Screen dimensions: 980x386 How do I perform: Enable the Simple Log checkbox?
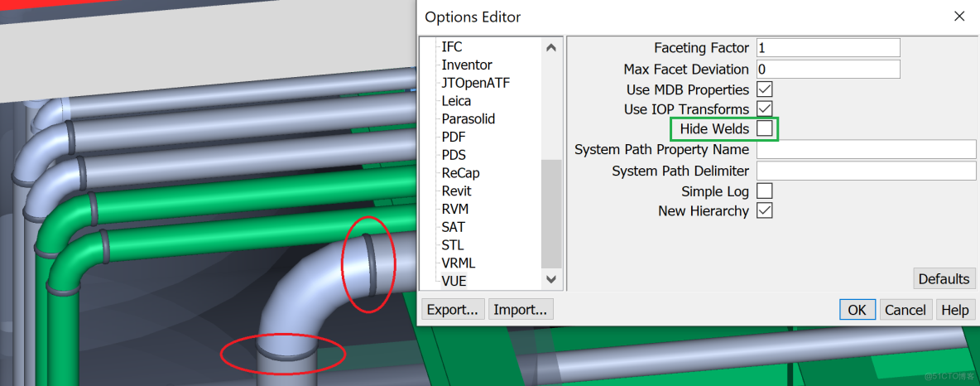pyautogui.click(x=764, y=191)
